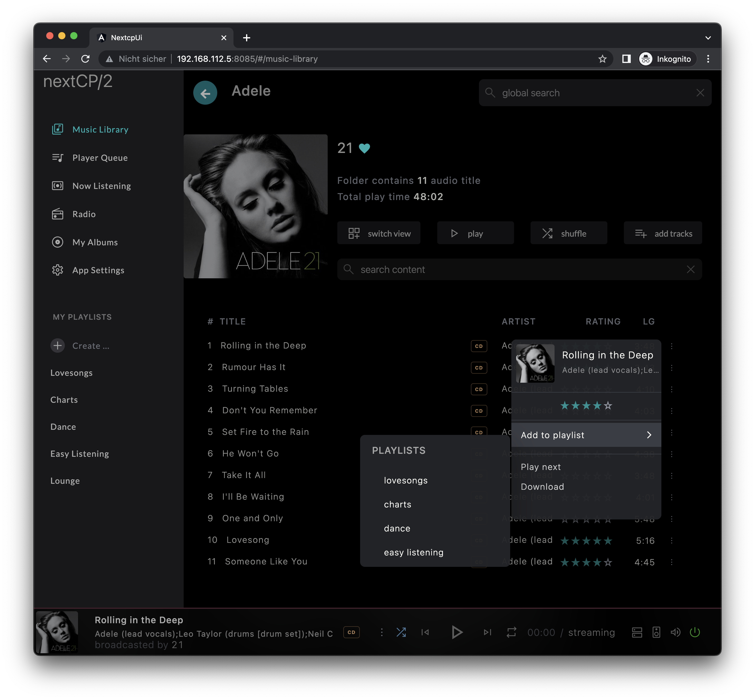Click the Create new playlist button
755x700 pixels.
pyautogui.click(x=59, y=345)
